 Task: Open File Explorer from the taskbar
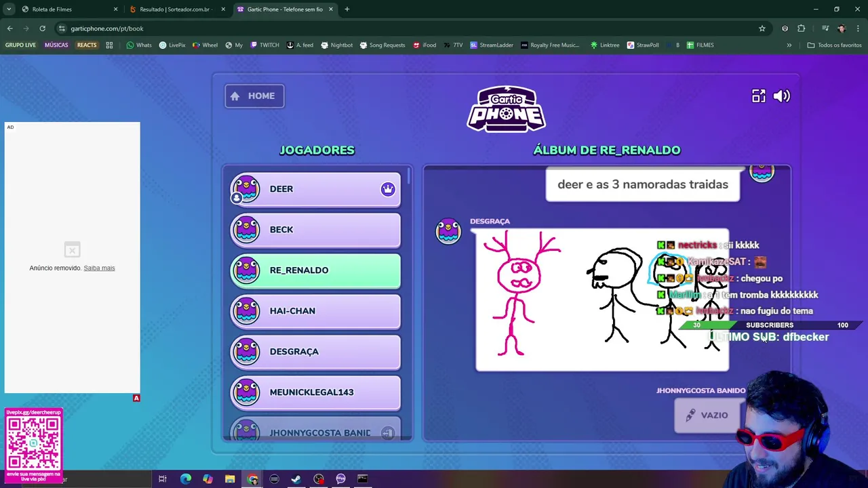tap(230, 479)
